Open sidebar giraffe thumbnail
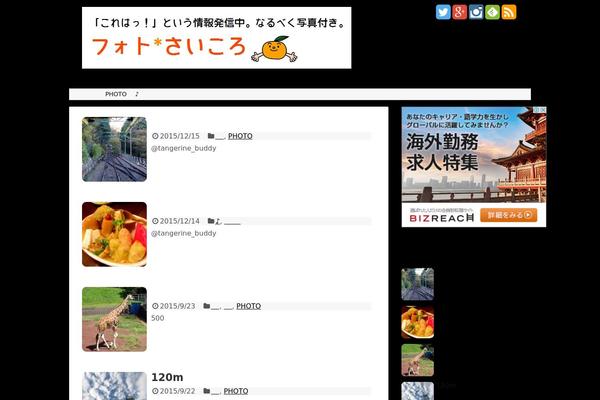The width and height of the screenshot is (600, 400). (417, 360)
